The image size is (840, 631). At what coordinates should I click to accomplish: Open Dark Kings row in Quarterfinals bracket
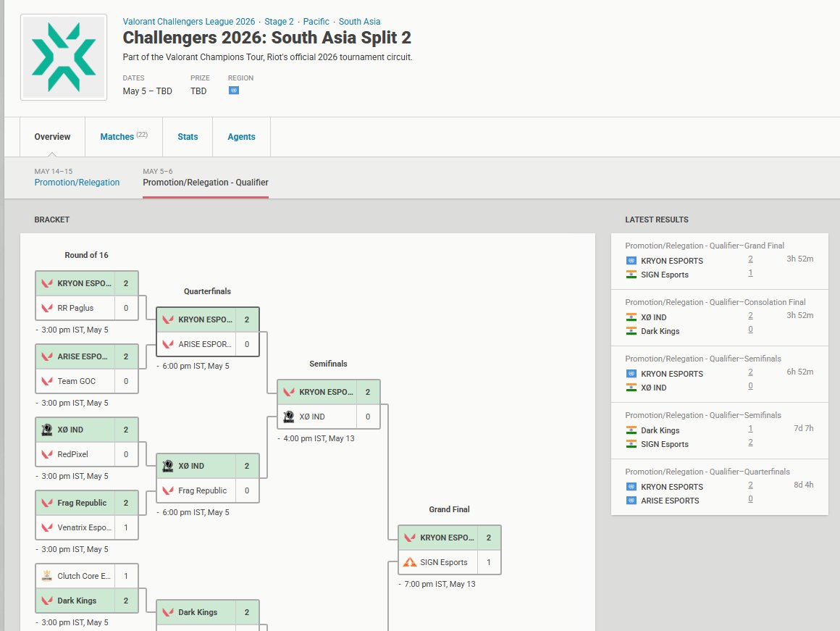(208, 612)
